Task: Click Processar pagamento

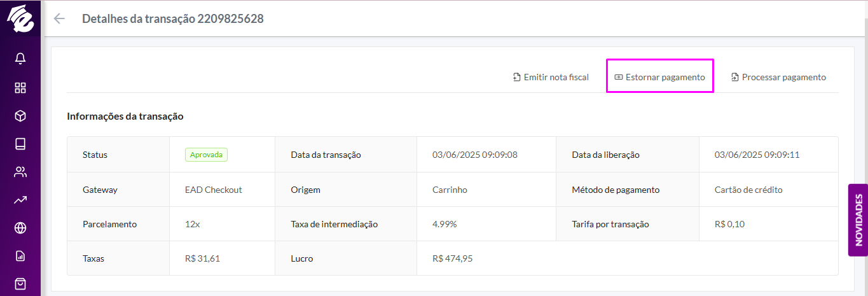Action: (x=778, y=77)
